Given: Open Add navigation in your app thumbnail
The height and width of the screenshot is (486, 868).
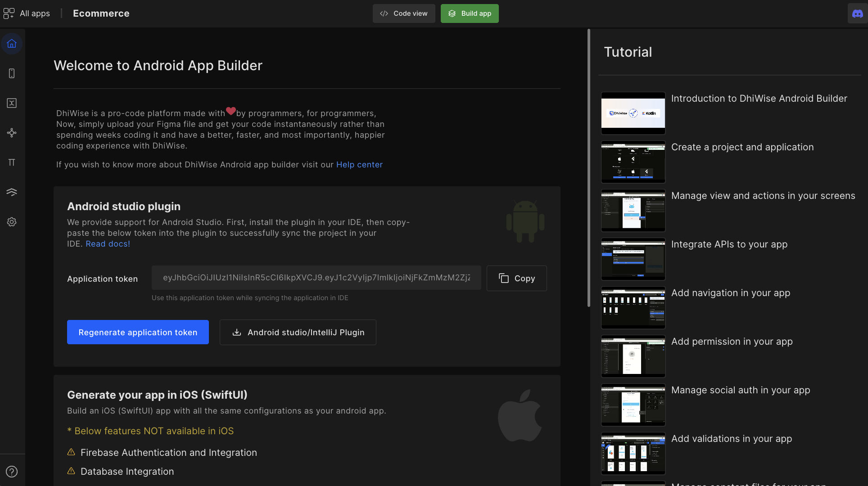Looking at the screenshot, I should (x=633, y=307).
